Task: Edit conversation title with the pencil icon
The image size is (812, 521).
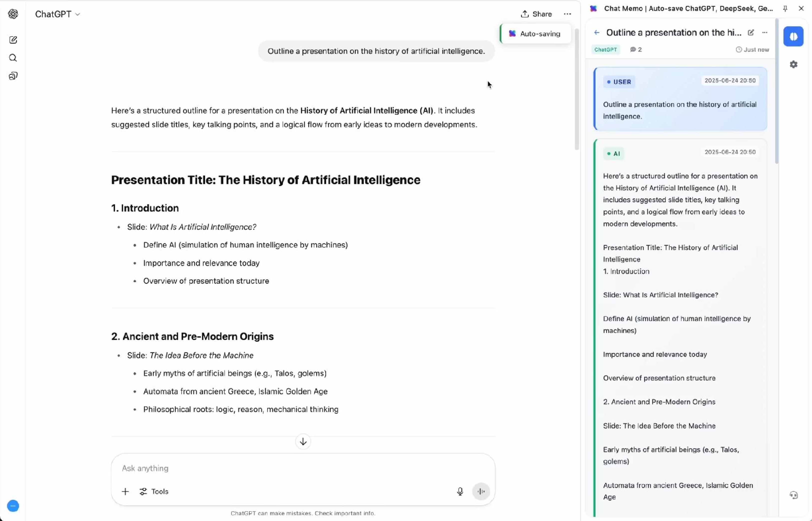Action: (x=751, y=32)
